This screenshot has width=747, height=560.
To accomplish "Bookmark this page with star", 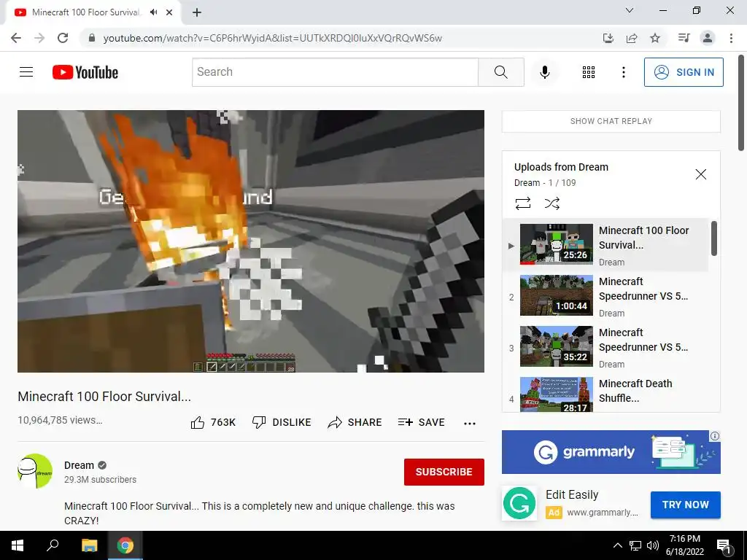I will click(x=655, y=38).
